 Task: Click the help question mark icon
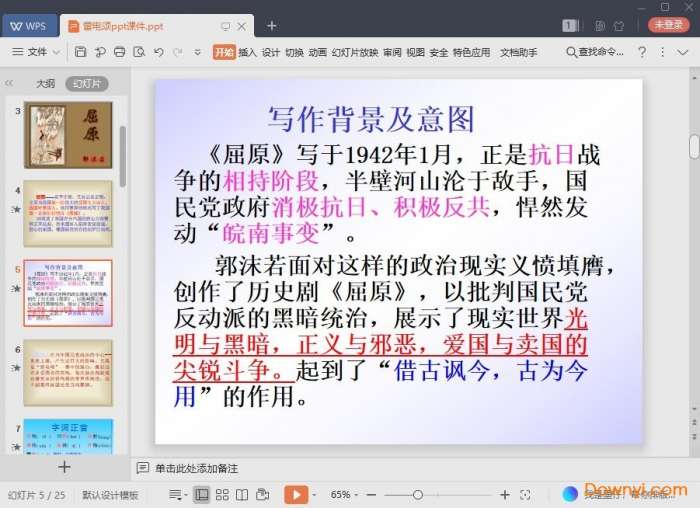pos(642,52)
